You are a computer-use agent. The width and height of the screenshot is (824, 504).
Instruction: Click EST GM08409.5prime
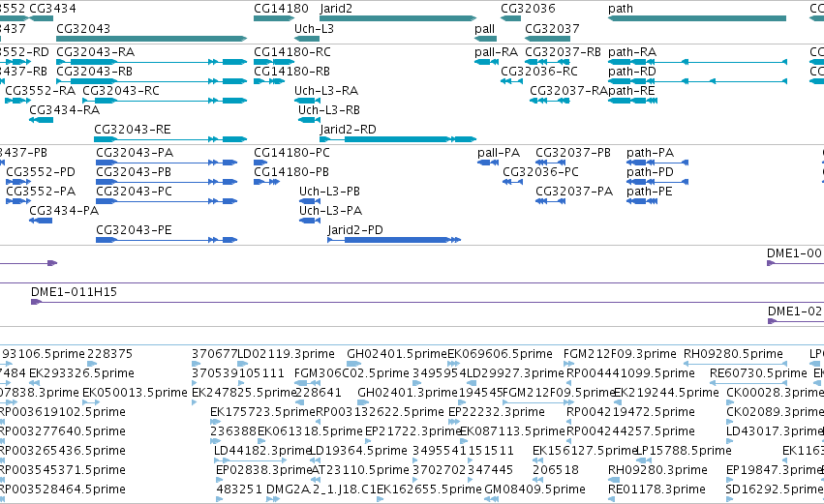point(534,489)
